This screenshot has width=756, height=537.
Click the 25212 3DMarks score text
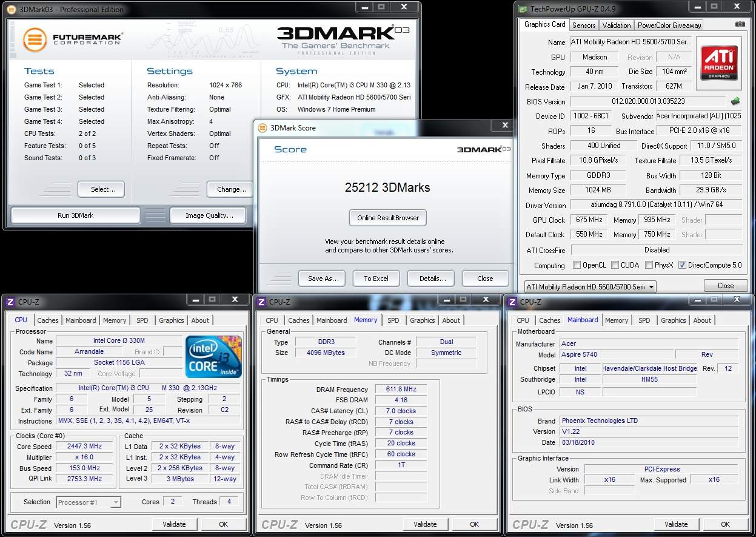point(387,187)
